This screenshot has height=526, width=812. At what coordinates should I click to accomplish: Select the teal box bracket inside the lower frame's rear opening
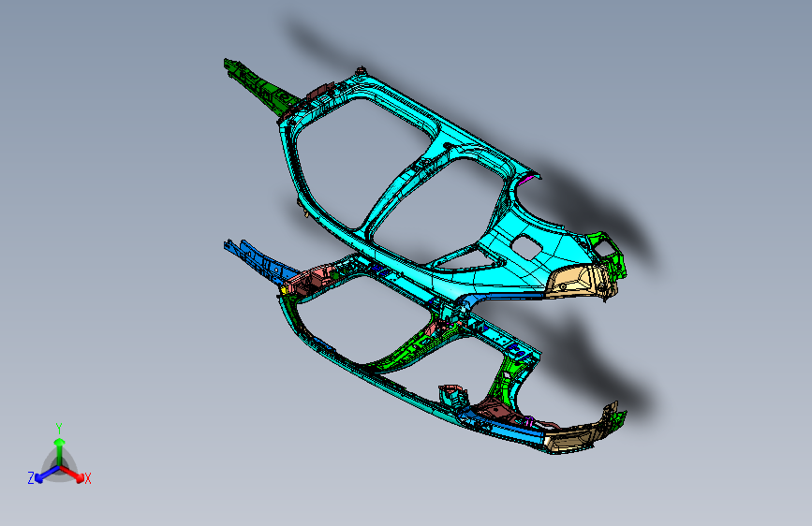[x=453, y=397]
